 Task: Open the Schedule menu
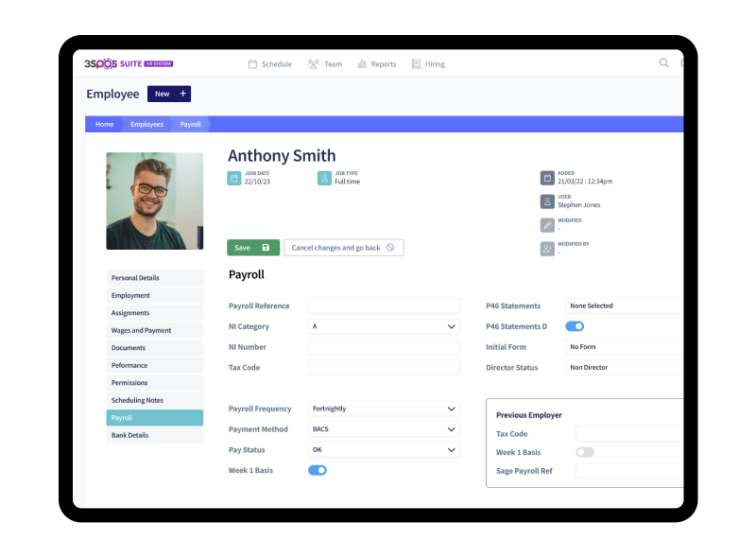point(269,64)
